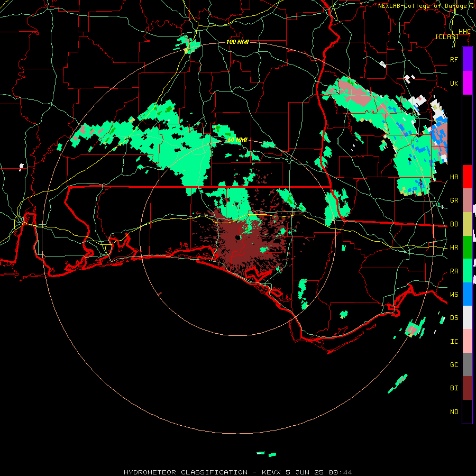Click the HR legend label
Screen dimensions: 476x476
click(x=454, y=248)
